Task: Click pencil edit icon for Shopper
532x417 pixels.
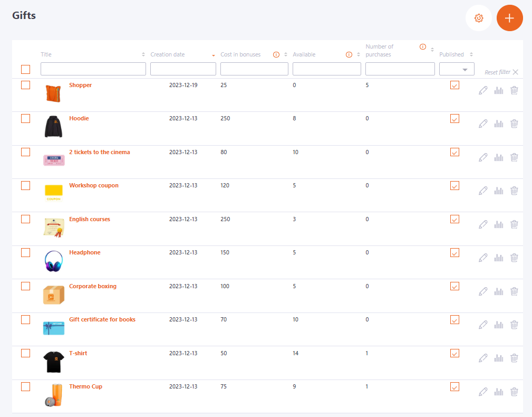Action: click(x=483, y=90)
